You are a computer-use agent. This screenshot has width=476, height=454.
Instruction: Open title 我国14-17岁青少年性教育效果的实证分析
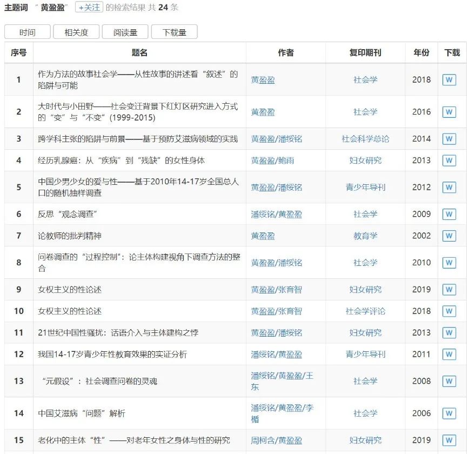click(x=112, y=354)
